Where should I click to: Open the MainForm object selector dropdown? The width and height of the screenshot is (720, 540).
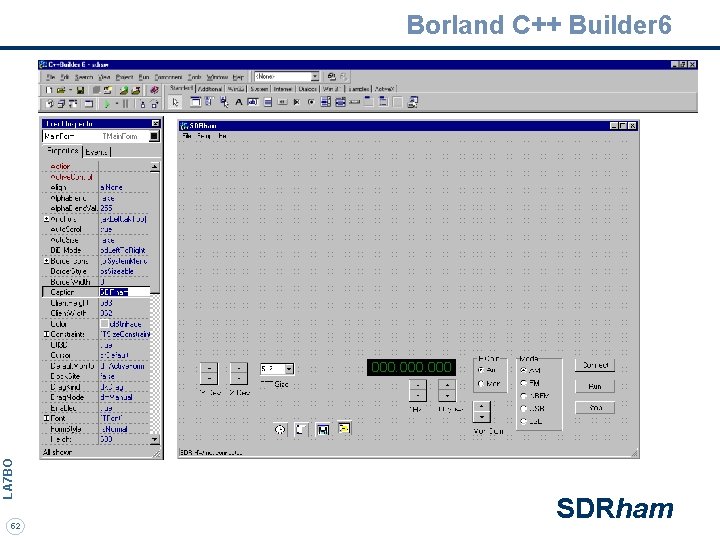(154, 136)
